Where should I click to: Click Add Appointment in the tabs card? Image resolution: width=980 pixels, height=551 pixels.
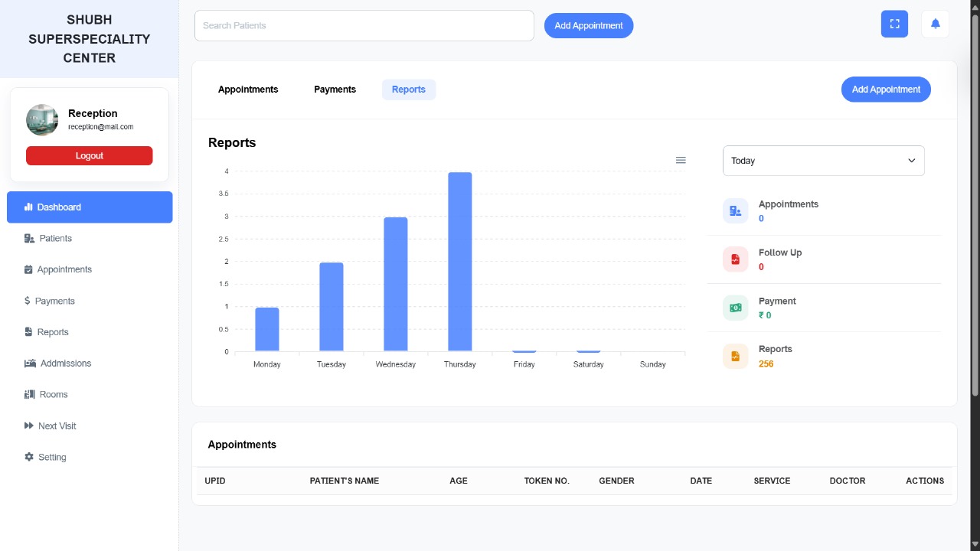[886, 90]
